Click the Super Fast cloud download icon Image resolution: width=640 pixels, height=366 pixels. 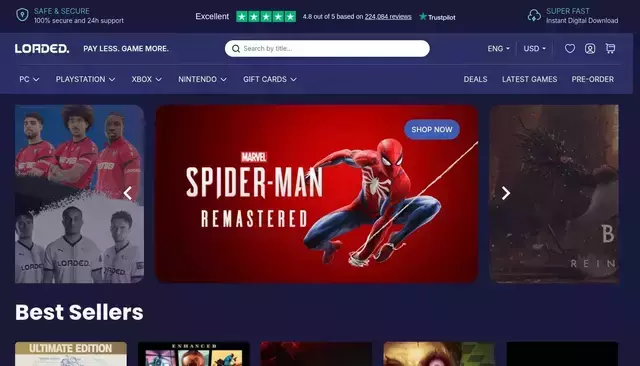pos(534,15)
